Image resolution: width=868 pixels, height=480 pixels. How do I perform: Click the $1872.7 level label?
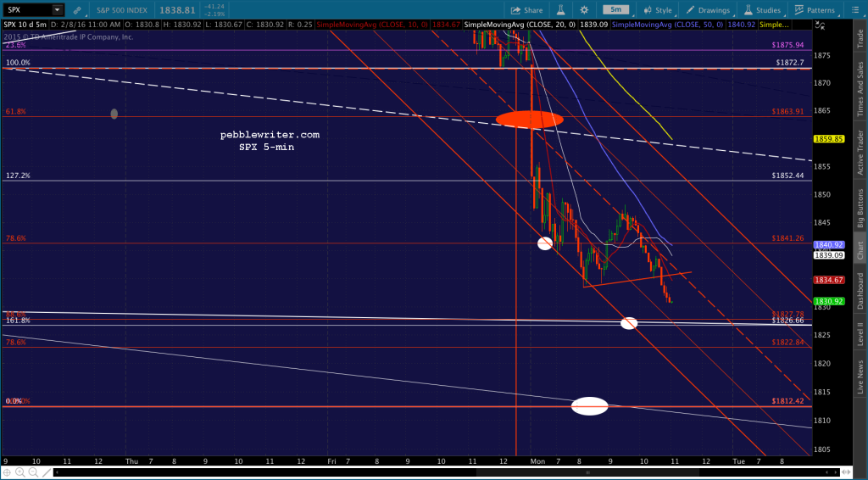point(790,63)
